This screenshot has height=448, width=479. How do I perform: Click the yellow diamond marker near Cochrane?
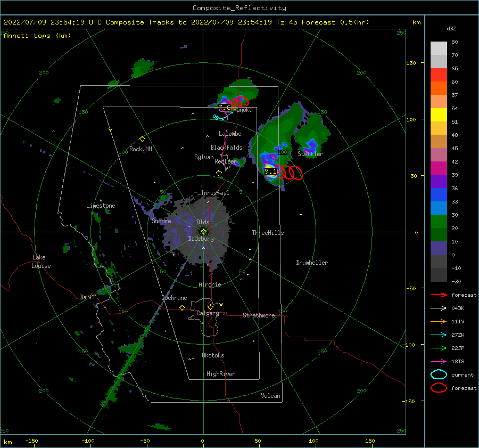(182, 308)
